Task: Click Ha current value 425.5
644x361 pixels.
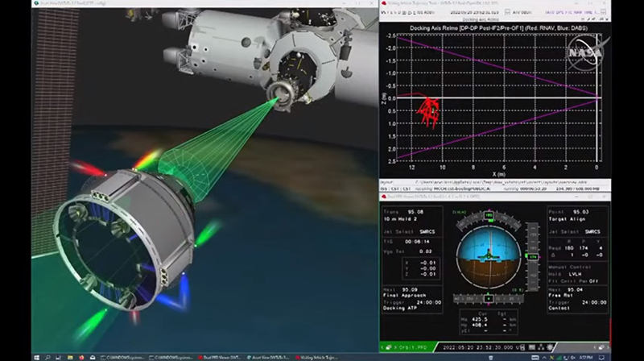Action: pos(480,319)
